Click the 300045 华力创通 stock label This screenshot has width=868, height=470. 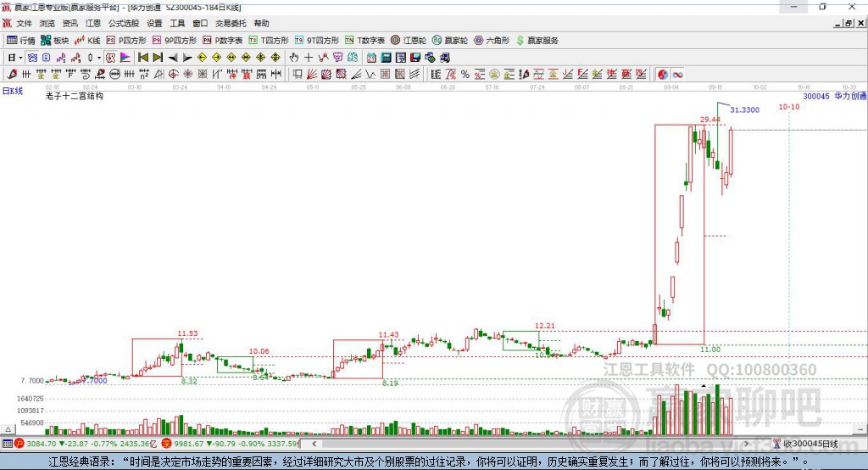click(834, 96)
